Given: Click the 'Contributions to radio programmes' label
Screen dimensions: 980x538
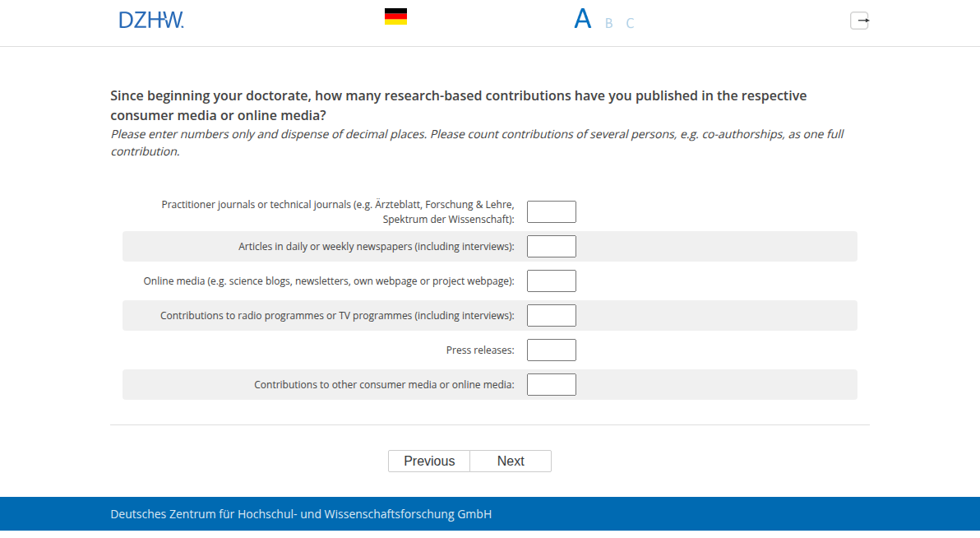Looking at the screenshot, I should pos(338,315).
